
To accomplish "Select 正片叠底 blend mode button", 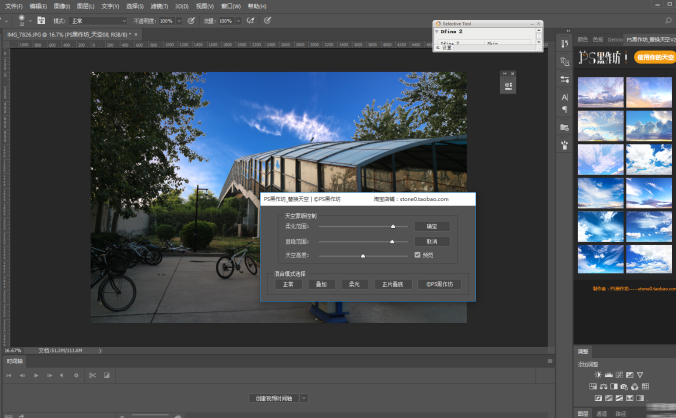I will coord(391,284).
